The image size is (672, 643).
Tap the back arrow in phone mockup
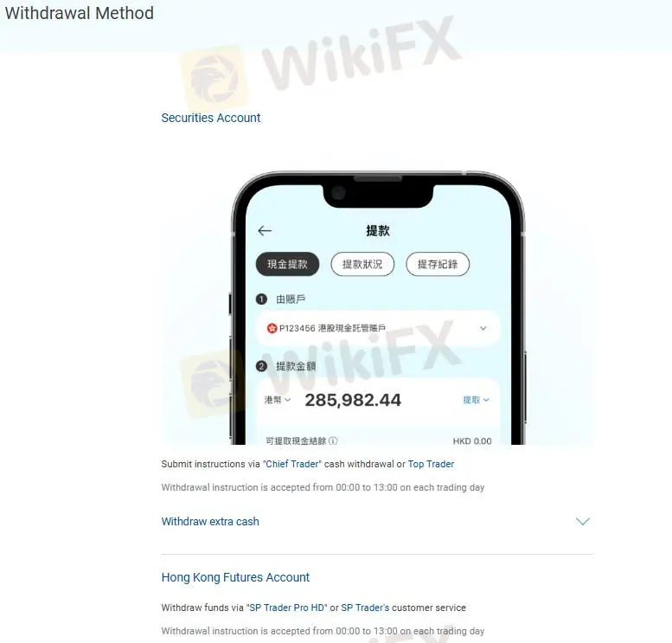[x=265, y=231]
